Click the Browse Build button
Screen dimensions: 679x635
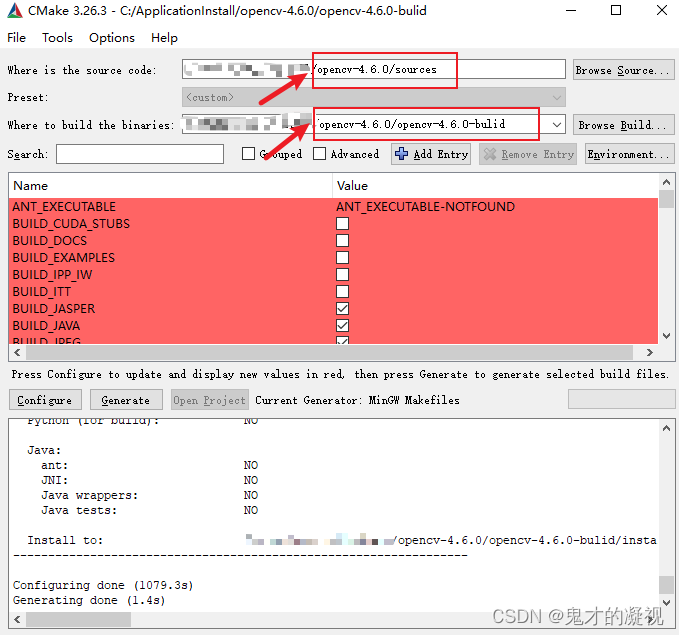[623, 125]
